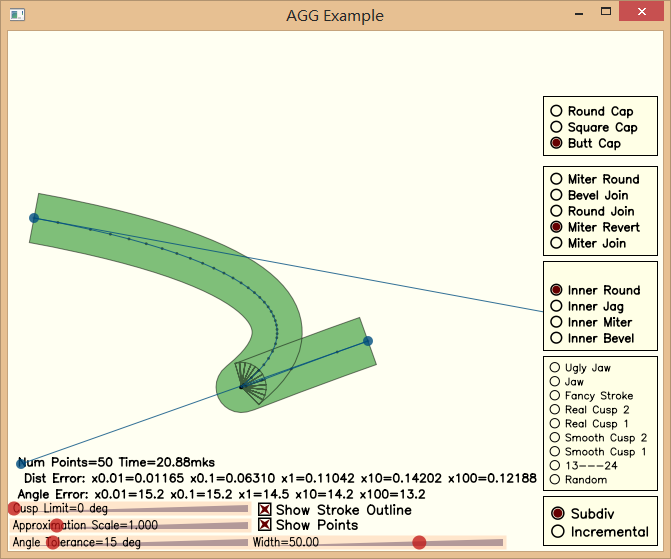The height and width of the screenshot is (559, 671).
Task: Click the AGG Example window icon
Action: tap(18, 15)
